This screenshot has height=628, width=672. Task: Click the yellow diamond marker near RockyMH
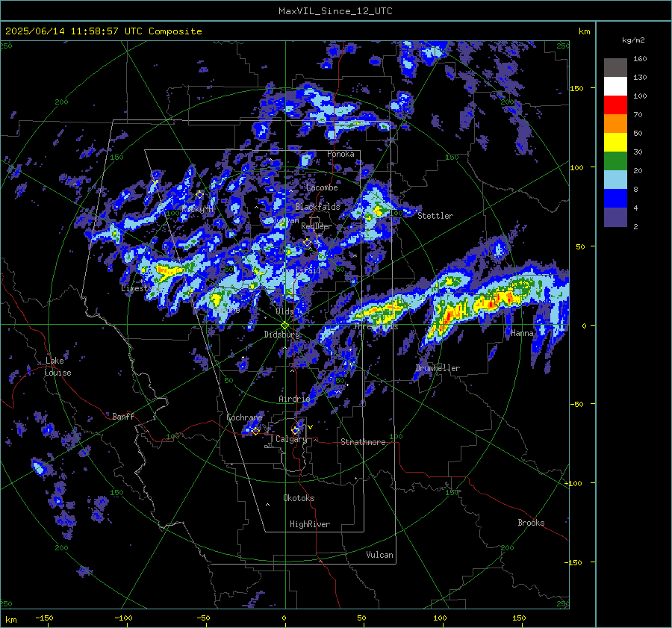tap(199, 195)
